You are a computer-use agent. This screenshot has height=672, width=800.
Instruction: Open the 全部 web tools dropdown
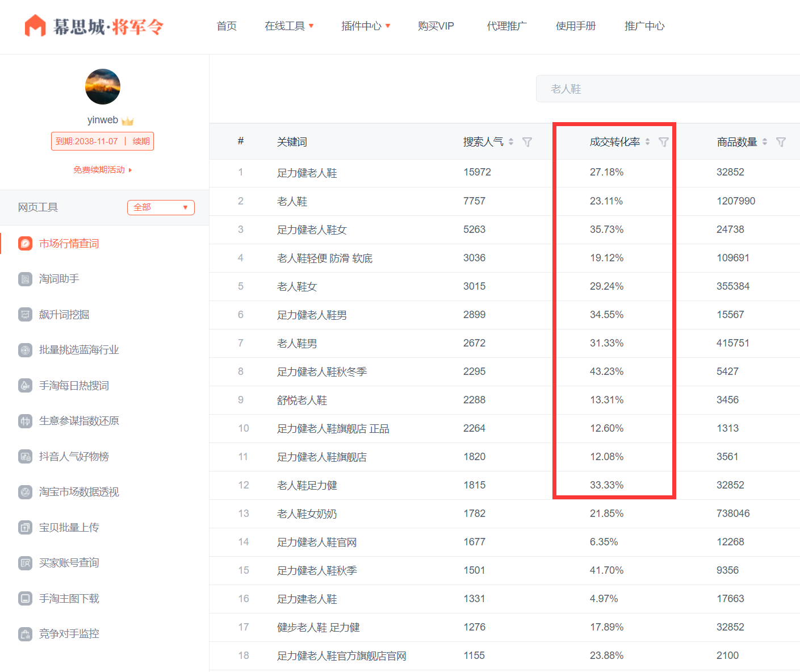(161, 207)
